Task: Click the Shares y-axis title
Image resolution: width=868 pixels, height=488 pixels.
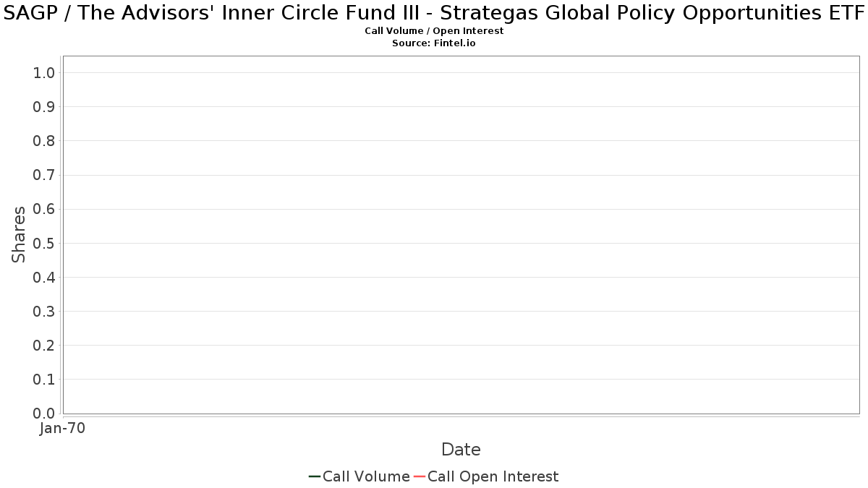Action: [19, 234]
